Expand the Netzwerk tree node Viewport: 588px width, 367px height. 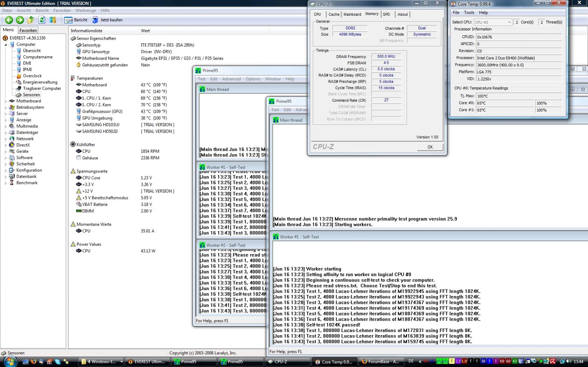[6, 139]
